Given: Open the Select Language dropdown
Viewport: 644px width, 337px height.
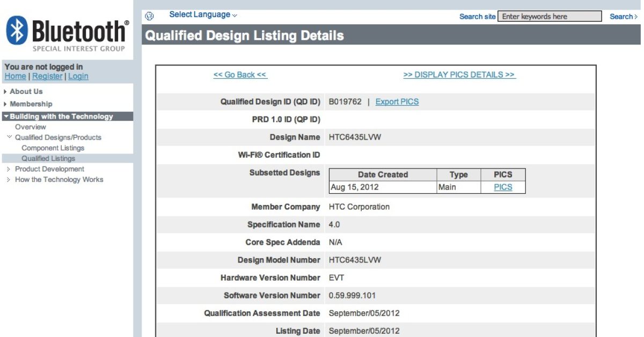Looking at the screenshot, I should click(x=203, y=15).
